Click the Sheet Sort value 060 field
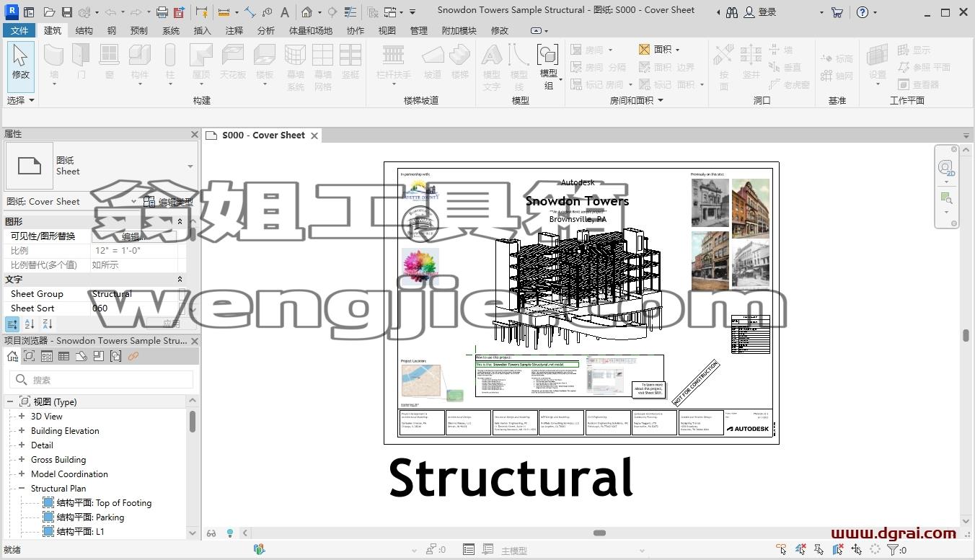 [x=134, y=308]
